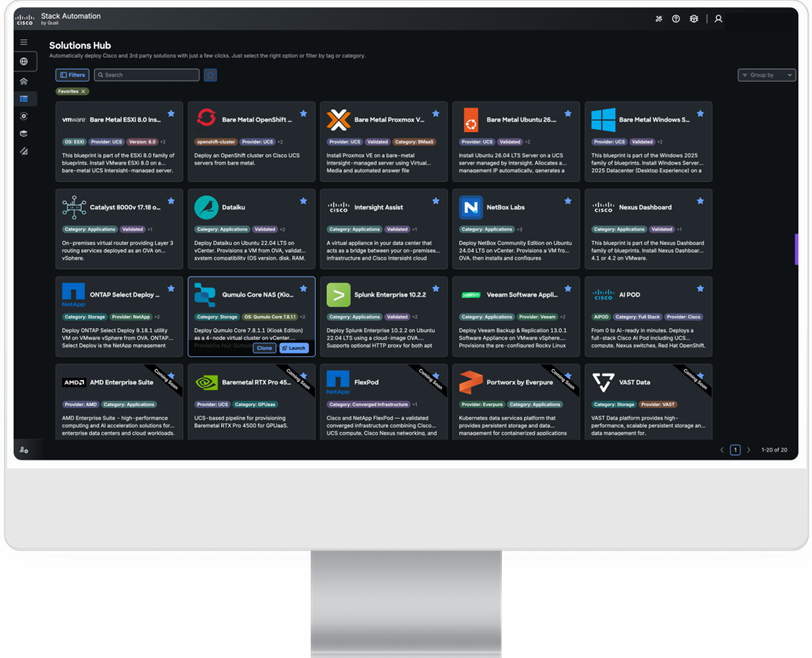The height and width of the screenshot is (658, 812).
Task: Click the VAST Data triangle logo
Action: point(603,383)
